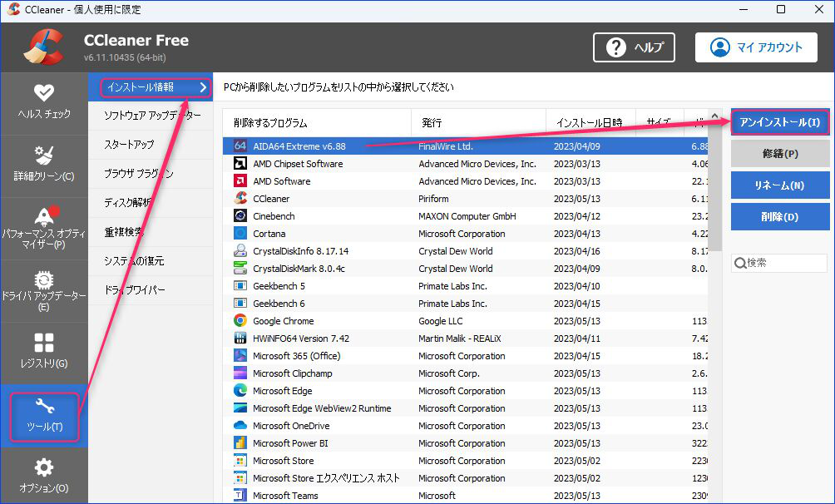Open the スタートアップ tab
Screen dimensions: 835x504
click(x=151, y=145)
